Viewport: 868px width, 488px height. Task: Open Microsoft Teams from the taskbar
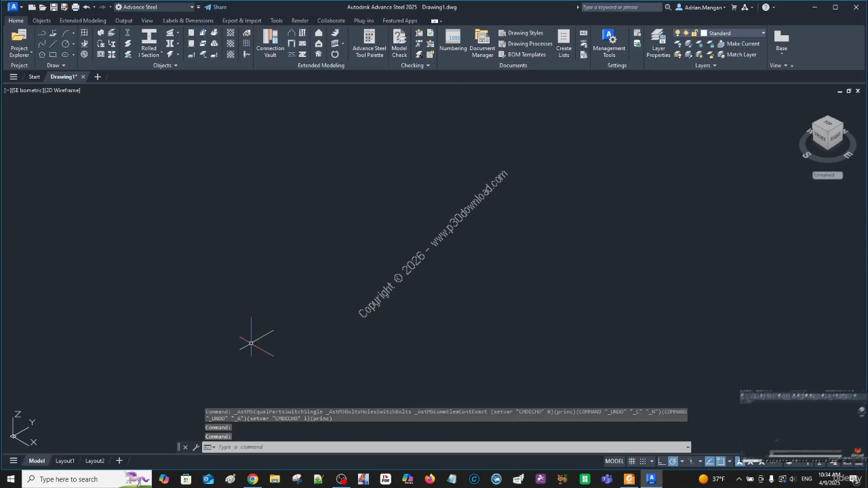click(x=607, y=479)
